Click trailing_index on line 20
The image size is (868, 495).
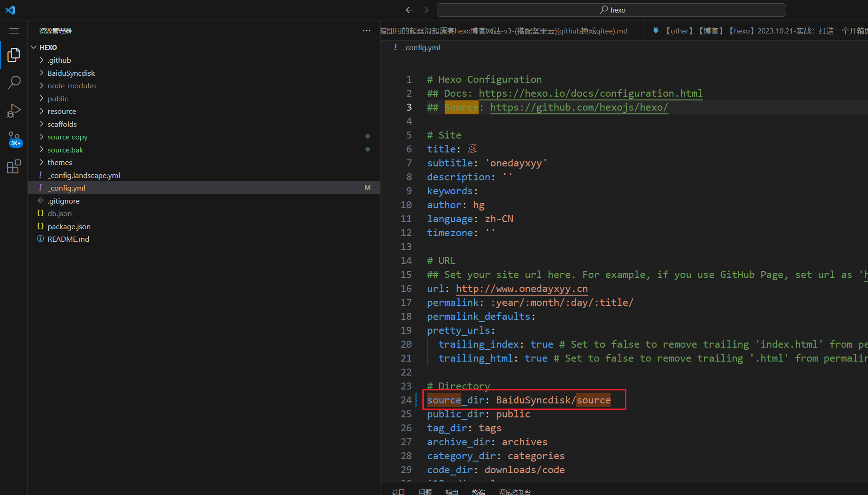(479, 344)
